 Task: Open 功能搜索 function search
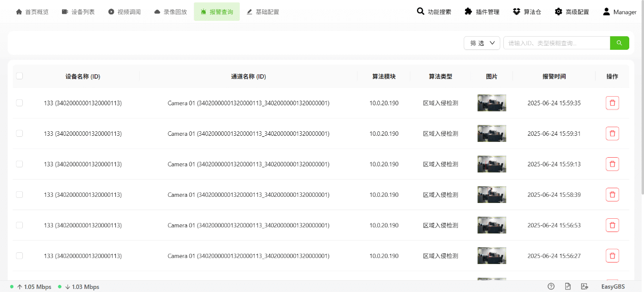[434, 12]
